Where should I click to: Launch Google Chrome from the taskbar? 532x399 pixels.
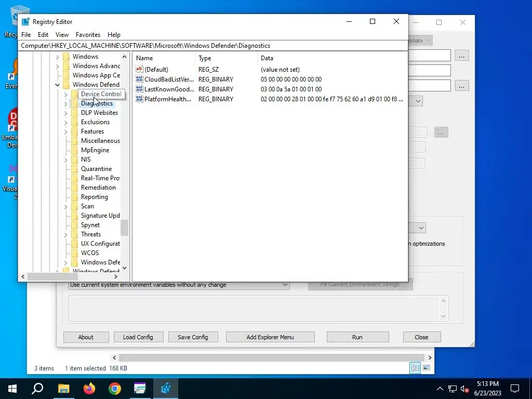click(x=115, y=389)
